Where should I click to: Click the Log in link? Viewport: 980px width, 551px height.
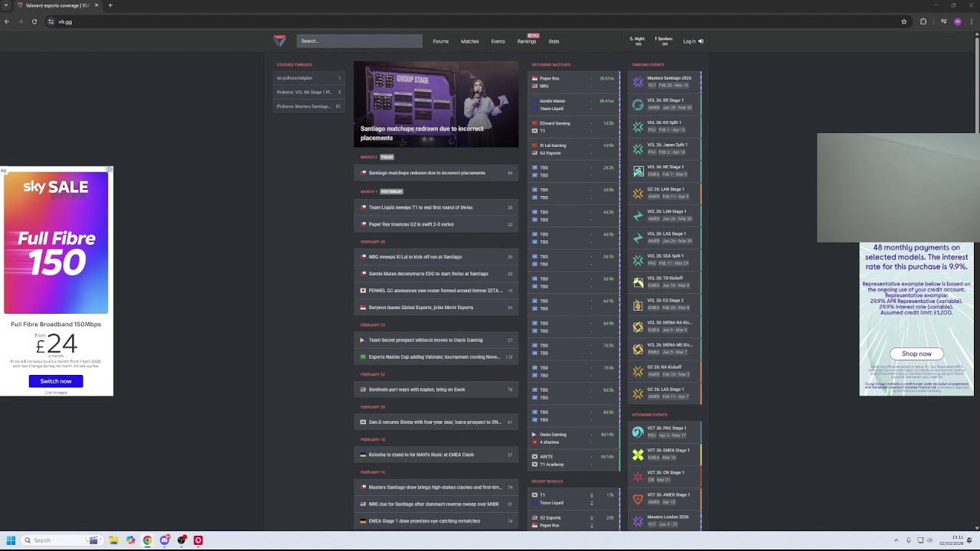point(693,41)
